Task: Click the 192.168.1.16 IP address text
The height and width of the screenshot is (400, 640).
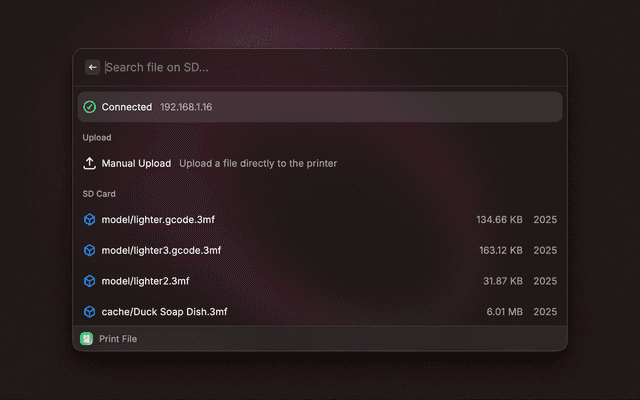Action: click(186, 107)
